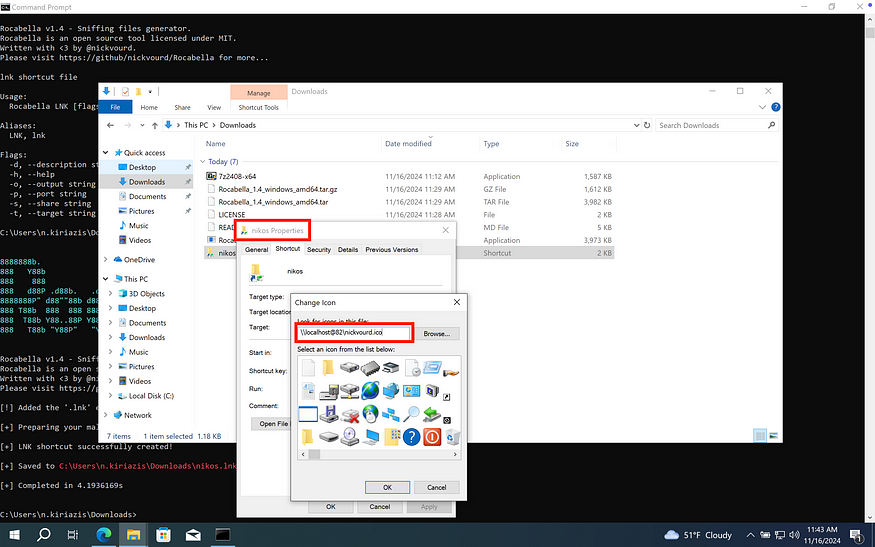Expand the 3D Objects node

click(x=110, y=294)
